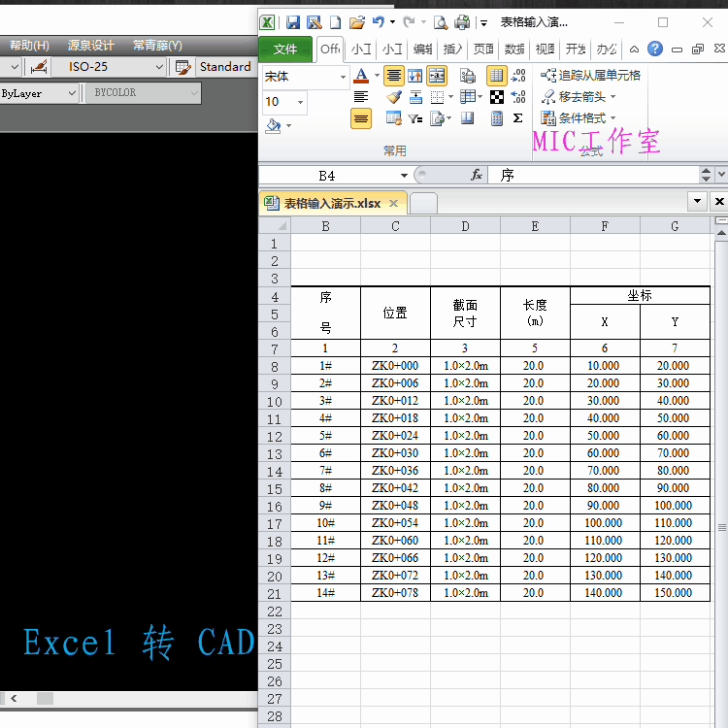Click the Undo arrow icon

379,22
